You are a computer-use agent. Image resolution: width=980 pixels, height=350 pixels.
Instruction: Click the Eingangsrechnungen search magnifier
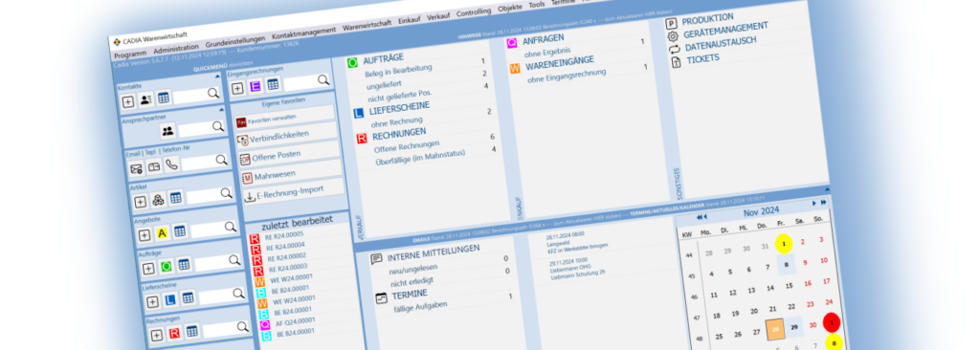tap(323, 79)
